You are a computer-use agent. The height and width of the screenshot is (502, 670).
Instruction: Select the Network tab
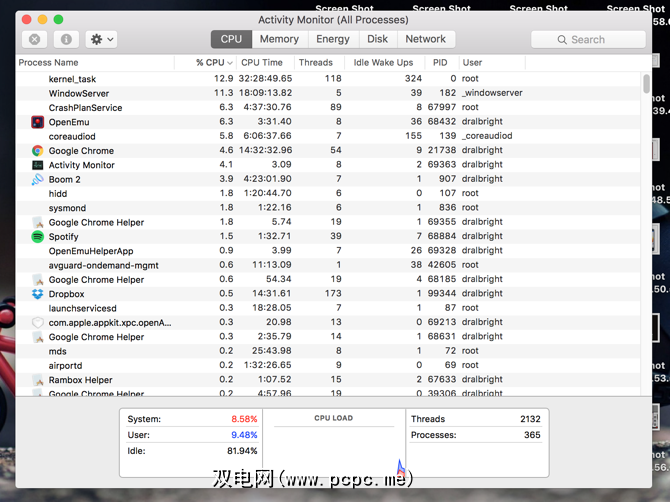point(425,39)
